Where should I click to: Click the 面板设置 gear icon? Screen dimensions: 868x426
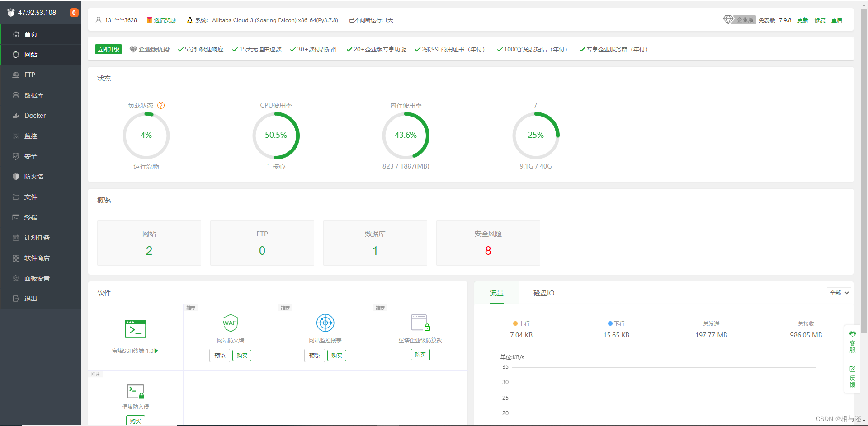16,278
